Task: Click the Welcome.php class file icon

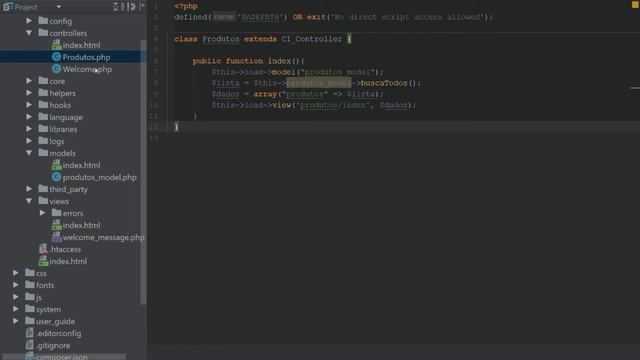Action: [56, 69]
